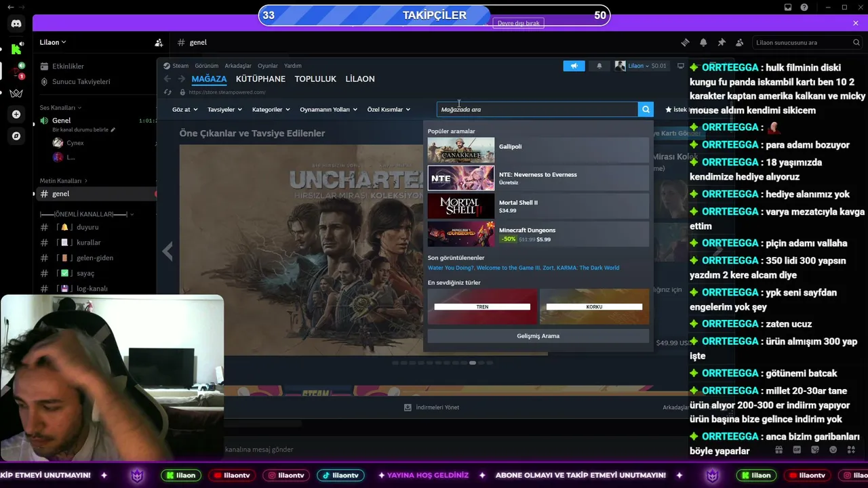Click the Add a Server plus icon
The image size is (868, 488).
(16, 115)
